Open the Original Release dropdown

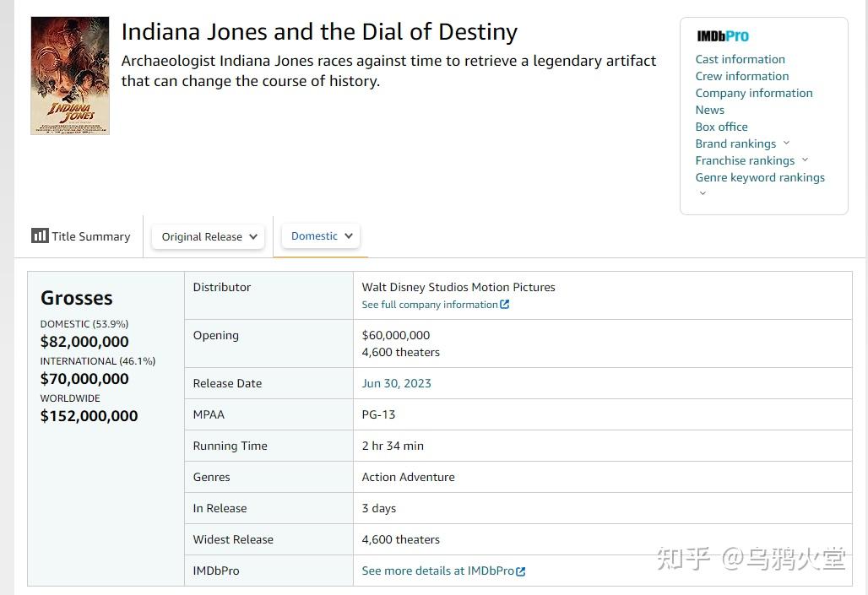coord(209,237)
